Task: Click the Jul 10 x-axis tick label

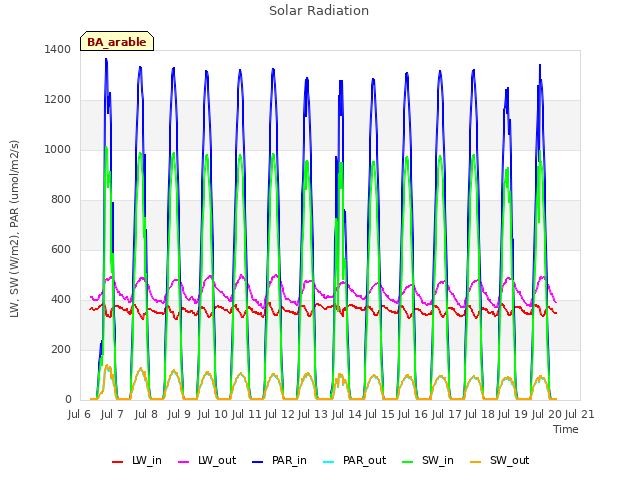Action: pos(213,414)
